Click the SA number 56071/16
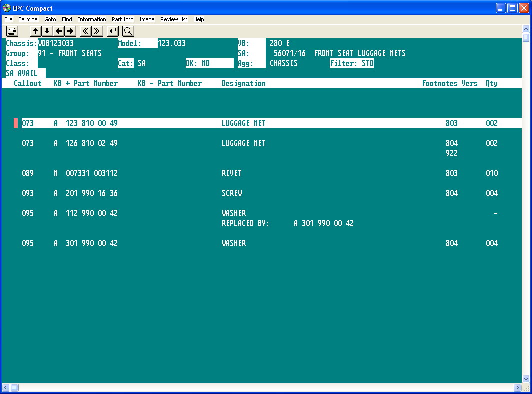Screen dimensions: 532x394 coord(290,53)
